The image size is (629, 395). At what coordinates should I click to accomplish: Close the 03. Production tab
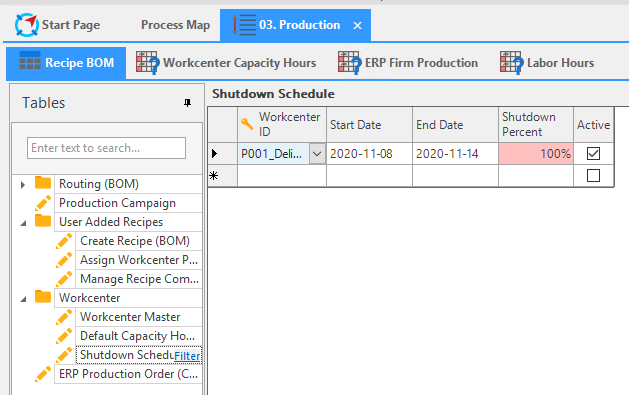tap(357, 26)
